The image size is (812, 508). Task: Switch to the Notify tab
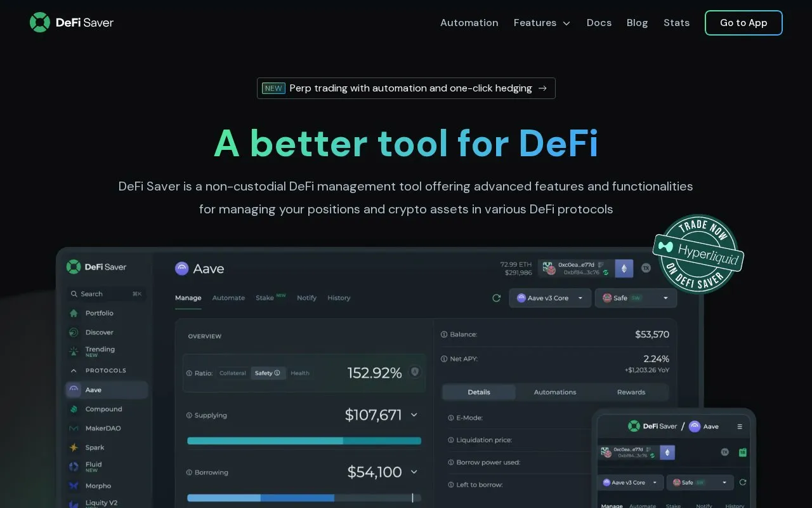click(x=306, y=298)
